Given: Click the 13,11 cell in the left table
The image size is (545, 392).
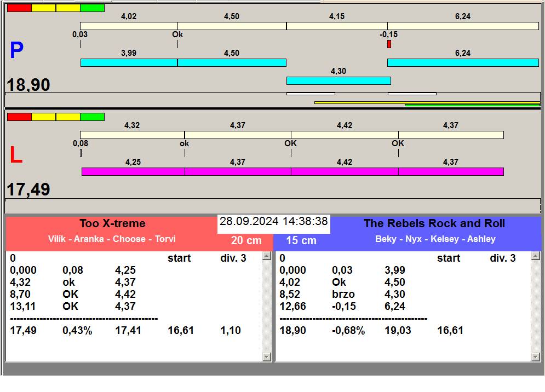Looking at the screenshot, I should coord(24,306).
